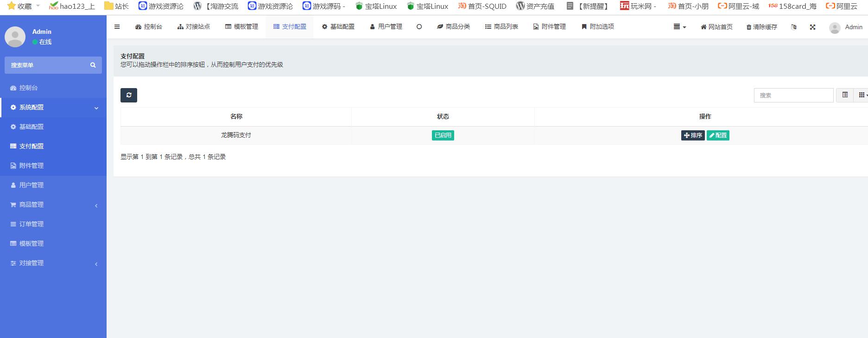Toggle the 已启用 status badge
Viewport: 868px width, 338px height.
pos(443,135)
